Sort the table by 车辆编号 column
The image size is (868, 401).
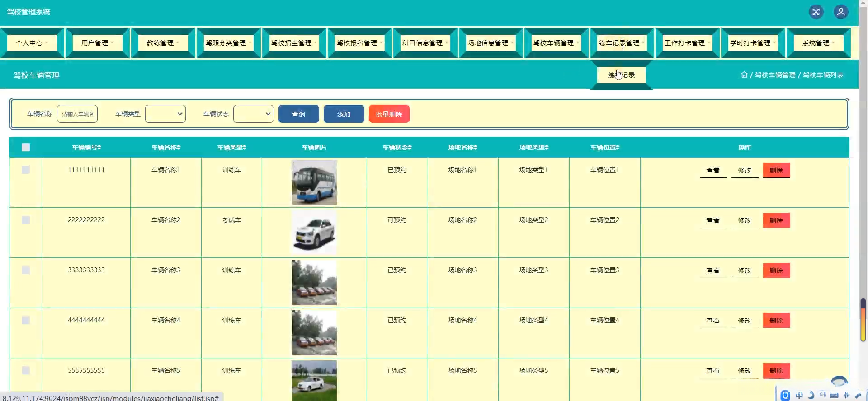(86, 147)
